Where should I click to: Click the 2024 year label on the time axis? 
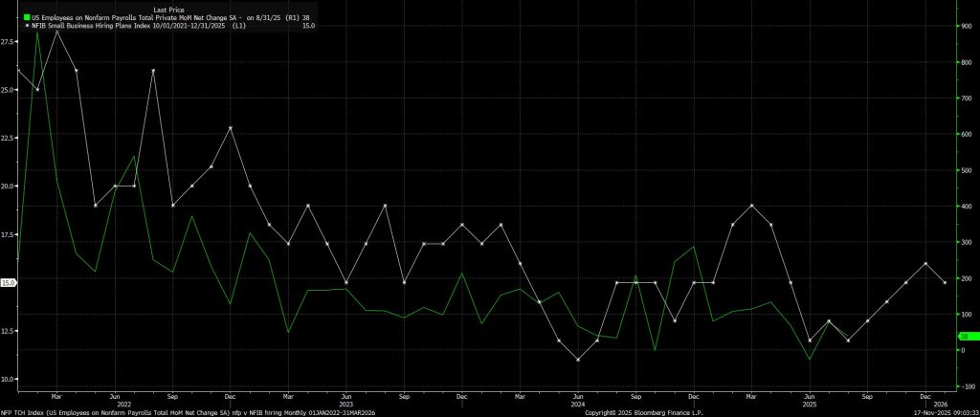pos(578,403)
